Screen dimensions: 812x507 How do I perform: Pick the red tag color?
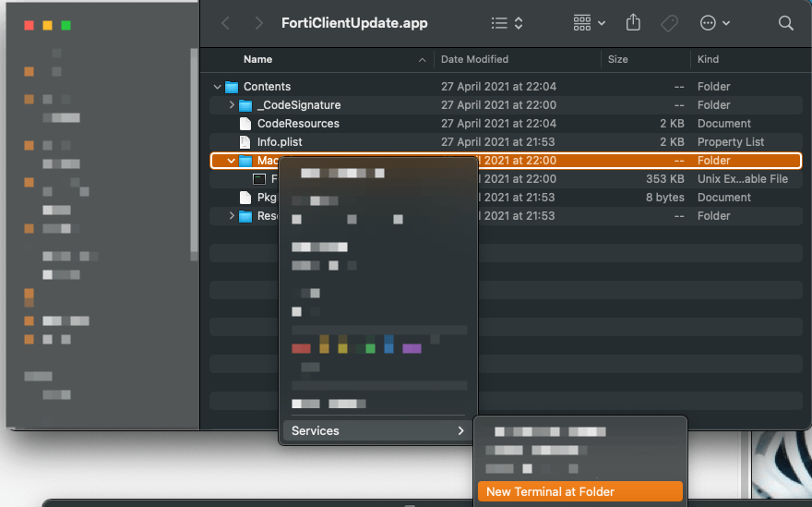301,348
